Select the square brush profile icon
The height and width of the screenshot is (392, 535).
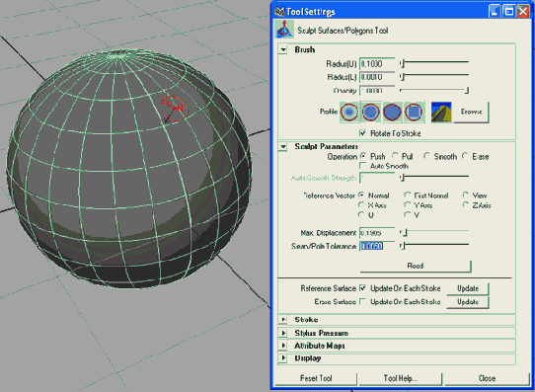(414, 112)
